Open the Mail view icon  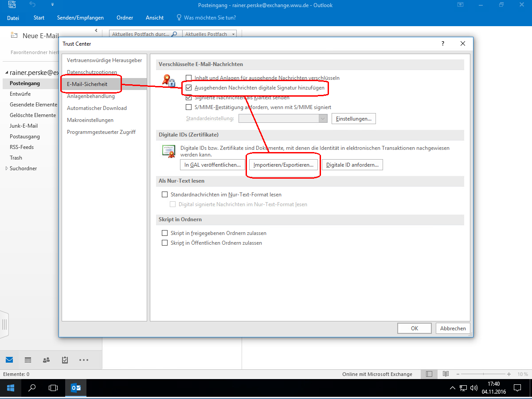click(x=9, y=360)
